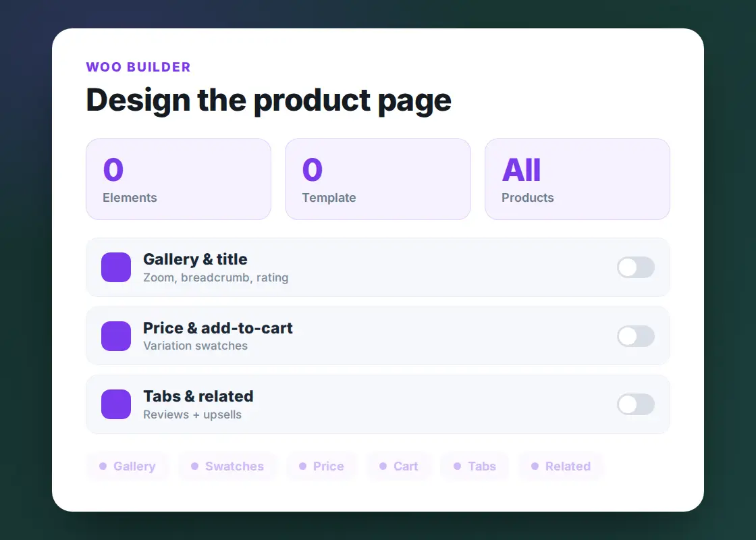Click the dot on the Swatches chip
The width and height of the screenshot is (756, 540).
coord(195,466)
